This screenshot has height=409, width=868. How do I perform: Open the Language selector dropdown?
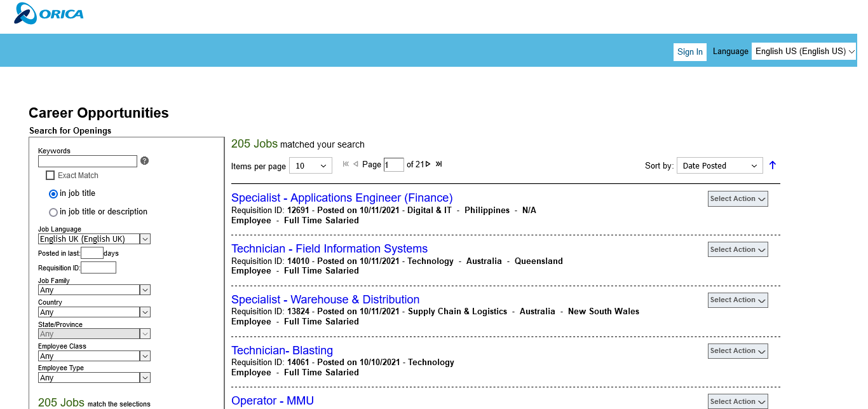(x=804, y=52)
